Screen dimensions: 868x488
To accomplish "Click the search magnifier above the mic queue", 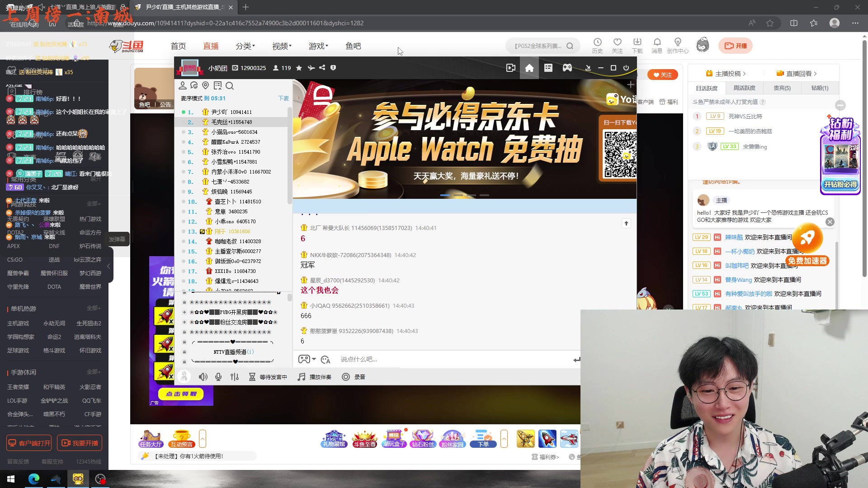I will [230, 86].
